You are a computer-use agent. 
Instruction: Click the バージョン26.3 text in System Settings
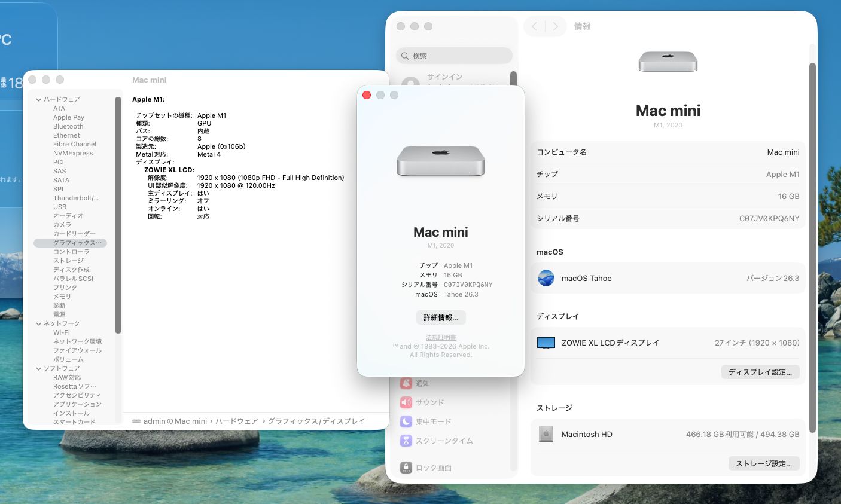[x=773, y=278]
